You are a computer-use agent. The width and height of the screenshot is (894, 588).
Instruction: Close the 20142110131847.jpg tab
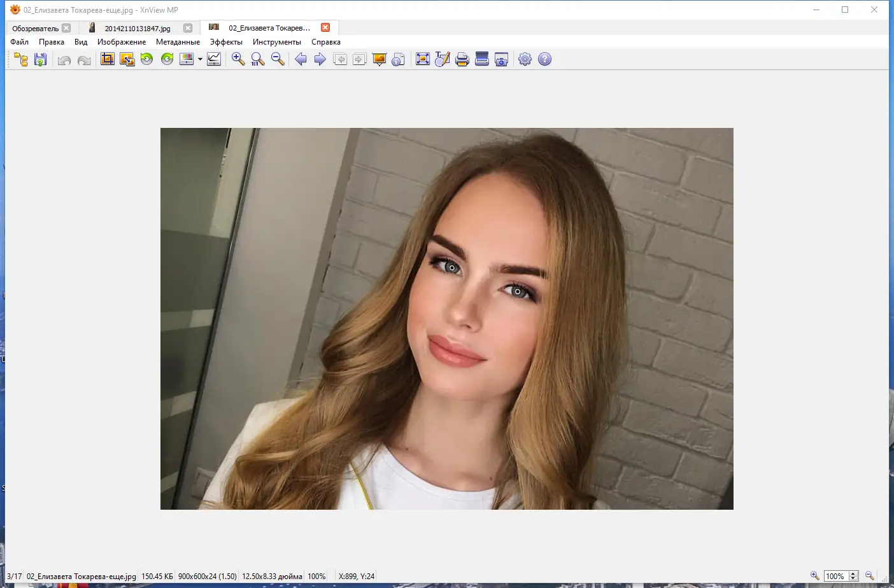coord(188,28)
